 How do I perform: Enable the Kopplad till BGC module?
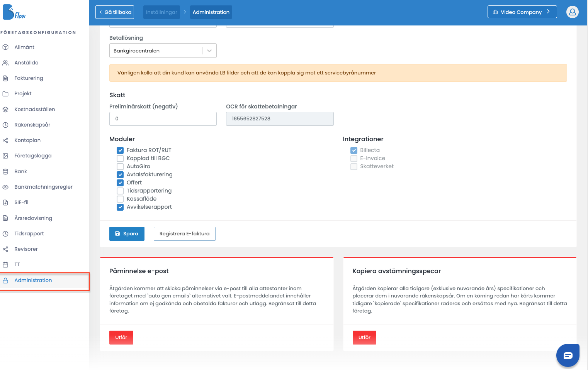[120, 159]
